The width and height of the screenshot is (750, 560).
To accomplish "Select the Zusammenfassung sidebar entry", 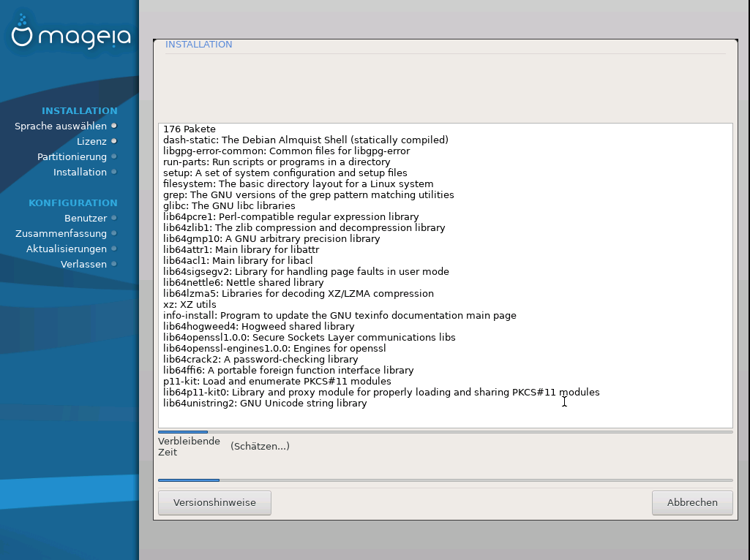I will (x=61, y=233).
